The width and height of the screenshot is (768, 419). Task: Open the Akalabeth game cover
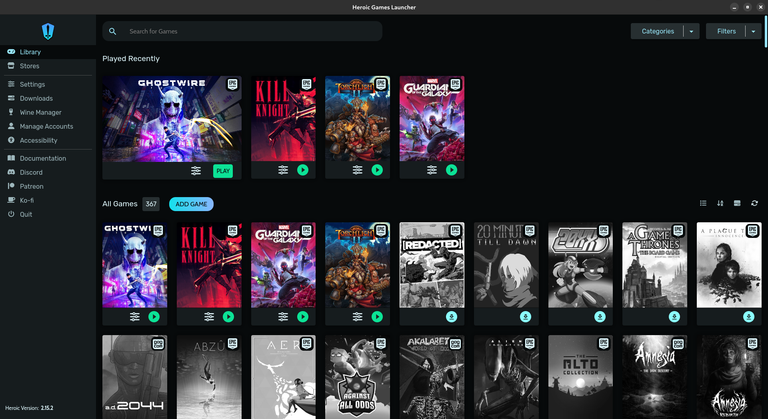point(432,377)
